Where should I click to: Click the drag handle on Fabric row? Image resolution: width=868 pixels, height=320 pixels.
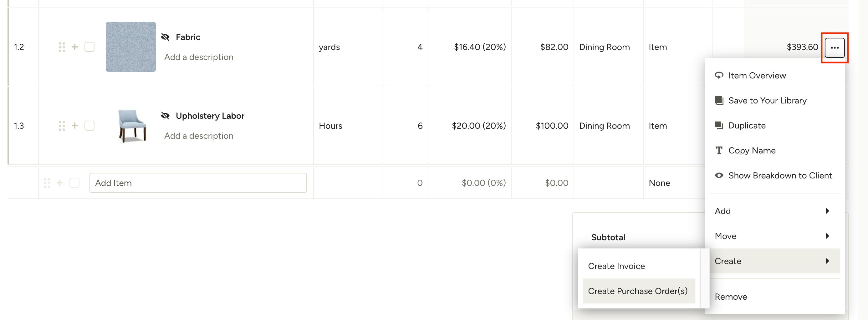tap(62, 47)
